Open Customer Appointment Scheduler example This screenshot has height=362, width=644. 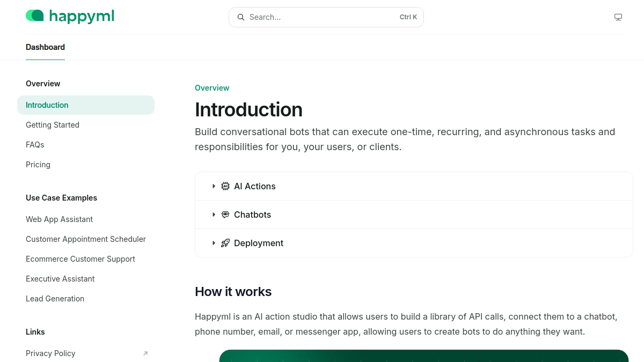(x=86, y=239)
